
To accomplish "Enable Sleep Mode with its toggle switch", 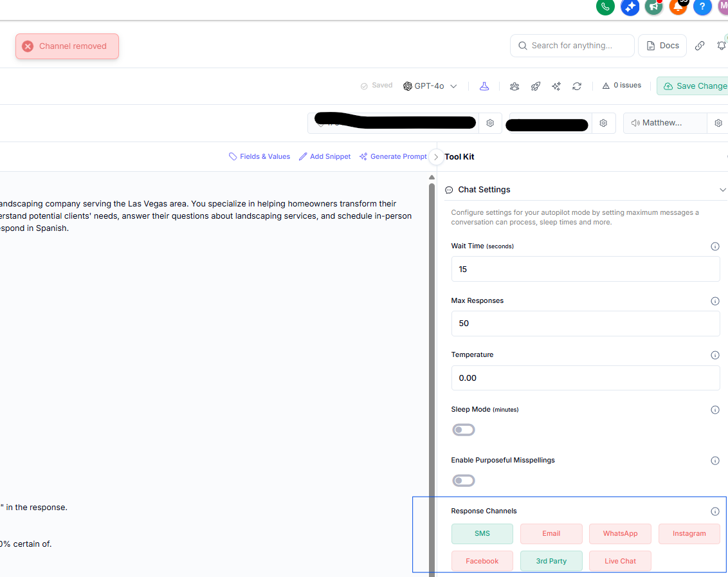I will (464, 429).
